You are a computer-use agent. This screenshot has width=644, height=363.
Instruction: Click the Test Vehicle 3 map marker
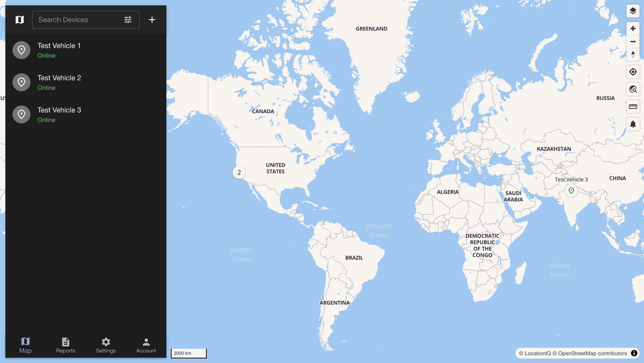point(571,191)
